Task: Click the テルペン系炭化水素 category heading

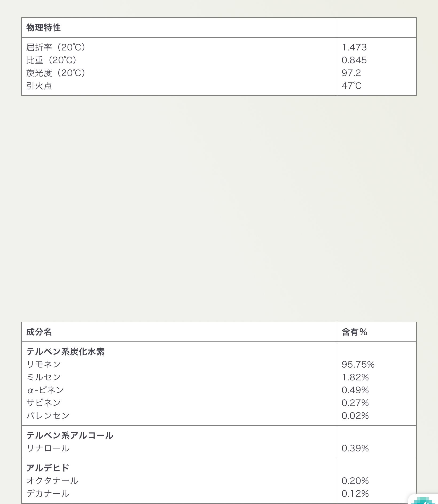Action: click(65, 352)
